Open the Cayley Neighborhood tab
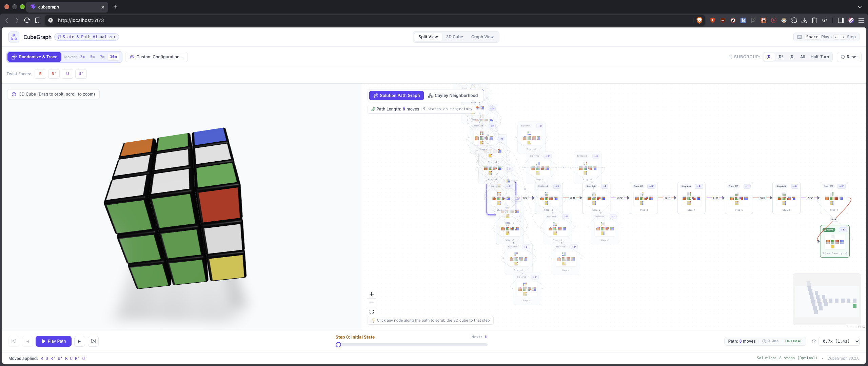The image size is (868, 366). (x=453, y=96)
